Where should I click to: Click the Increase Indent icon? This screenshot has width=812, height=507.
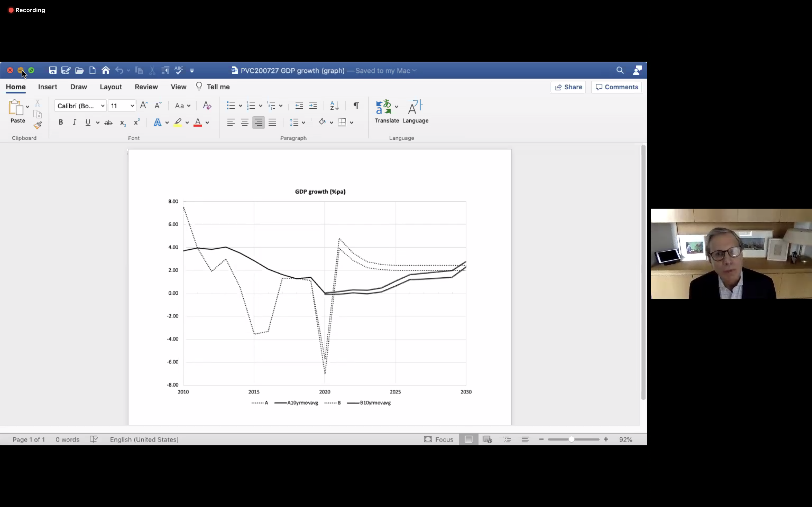pyautogui.click(x=313, y=106)
